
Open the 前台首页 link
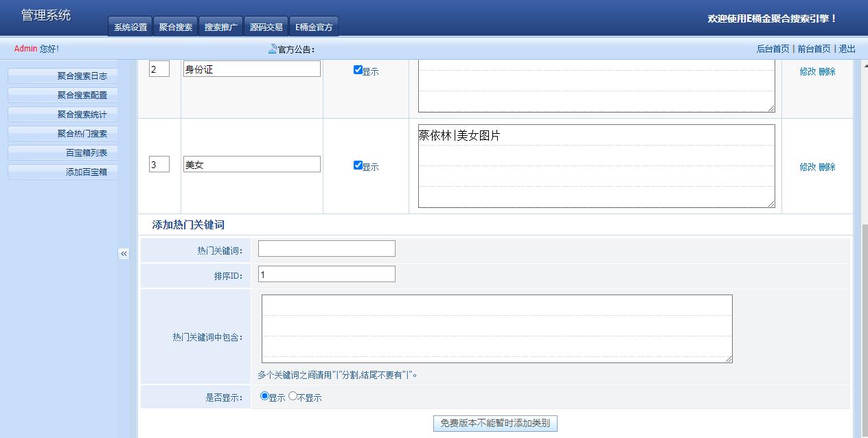[x=814, y=49]
